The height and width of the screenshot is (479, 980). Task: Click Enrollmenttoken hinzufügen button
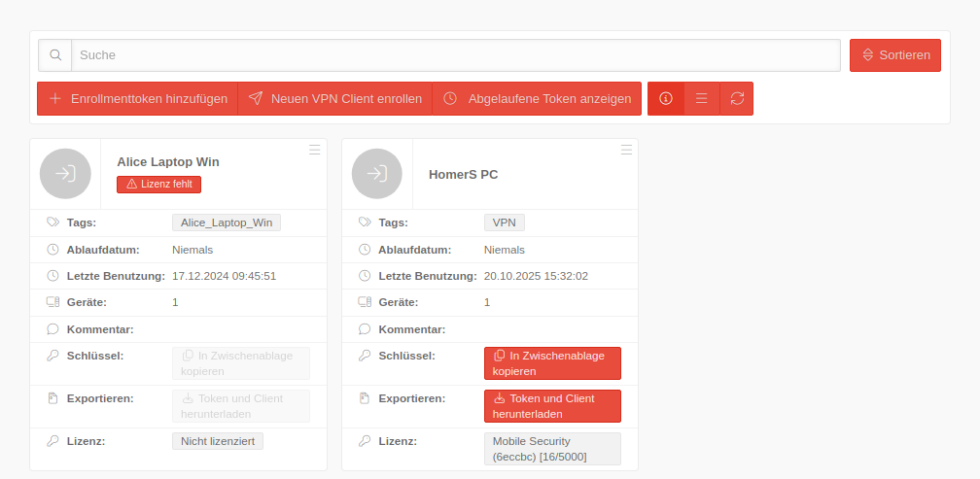pos(137,98)
